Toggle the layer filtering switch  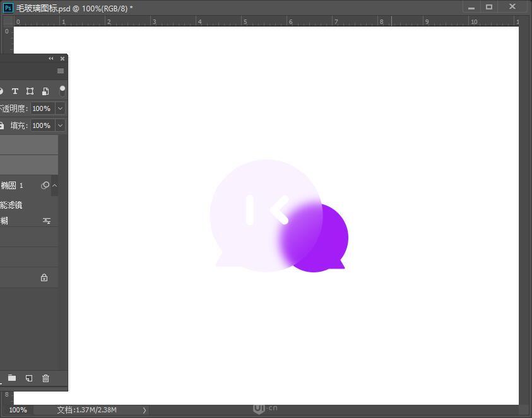(x=62, y=91)
